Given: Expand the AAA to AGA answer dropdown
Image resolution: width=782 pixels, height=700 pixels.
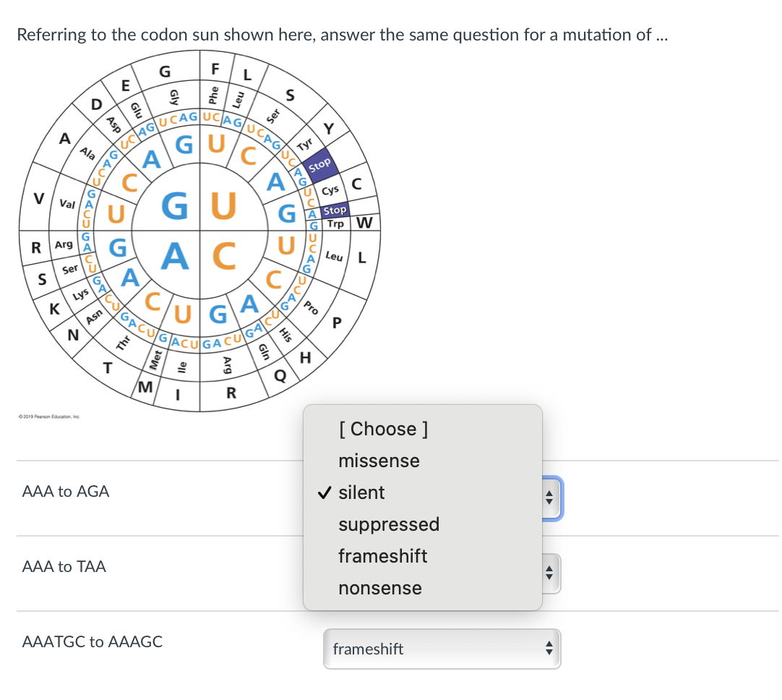Looking at the screenshot, I should click(x=549, y=498).
